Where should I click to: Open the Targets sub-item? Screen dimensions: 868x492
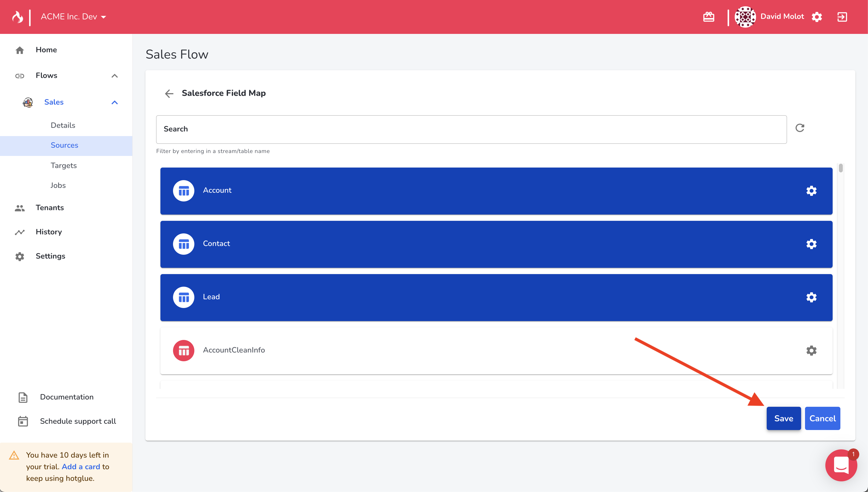coord(63,166)
